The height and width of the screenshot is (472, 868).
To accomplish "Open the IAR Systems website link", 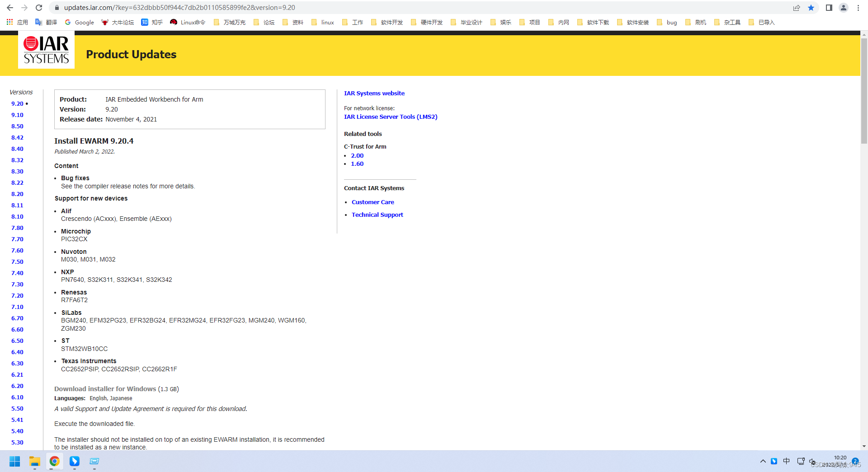I will tap(374, 93).
